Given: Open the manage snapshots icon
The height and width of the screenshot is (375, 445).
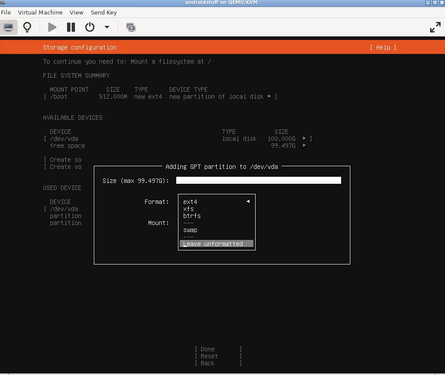Looking at the screenshot, I should click(x=131, y=27).
